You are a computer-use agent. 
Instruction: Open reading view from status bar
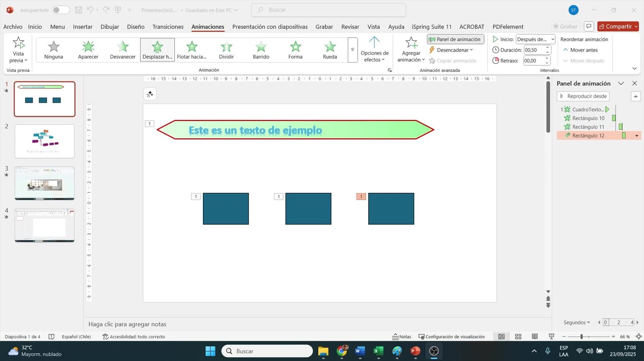pyautogui.click(x=535, y=337)
